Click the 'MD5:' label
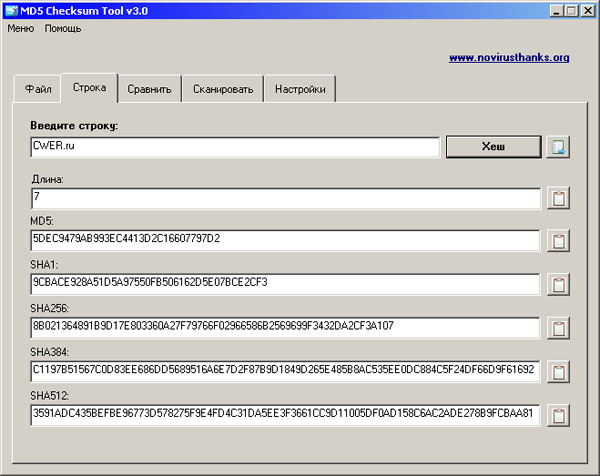Image resolution: width=600 pixels, height=476 pixels. (42, 221)
